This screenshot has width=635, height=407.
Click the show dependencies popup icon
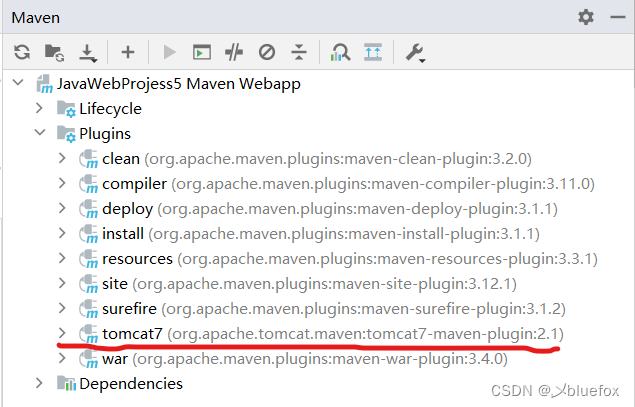point(373,52)
